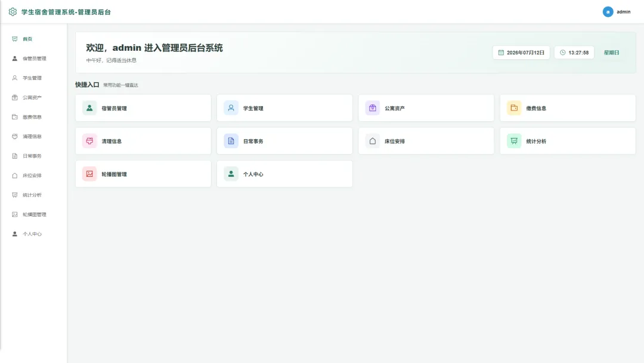Click the 个人中心 sidebar icon
Image resolution: width=644 pixels, height=363 pixels.
(15, 234)
